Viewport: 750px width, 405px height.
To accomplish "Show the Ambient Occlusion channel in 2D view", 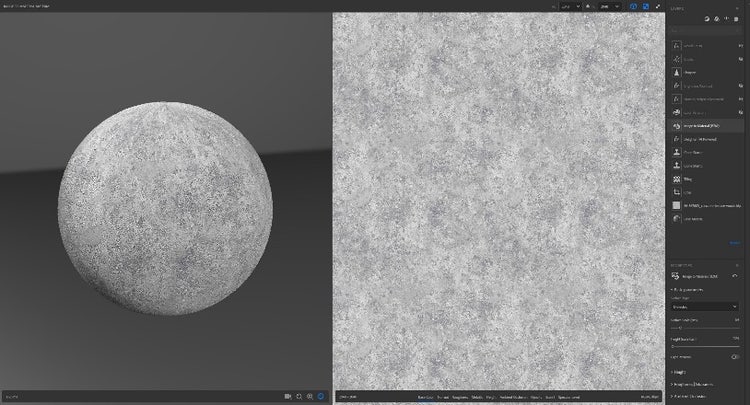I will [513, 397].
